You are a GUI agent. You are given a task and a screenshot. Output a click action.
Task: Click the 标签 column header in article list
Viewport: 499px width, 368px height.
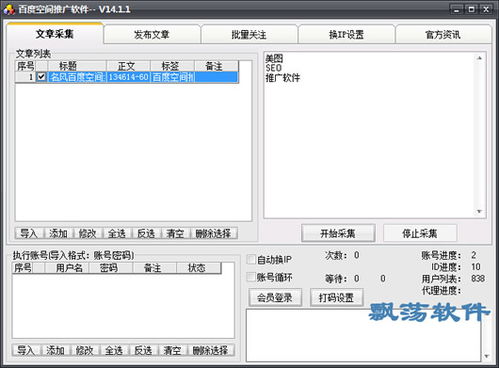pos(172,66)
